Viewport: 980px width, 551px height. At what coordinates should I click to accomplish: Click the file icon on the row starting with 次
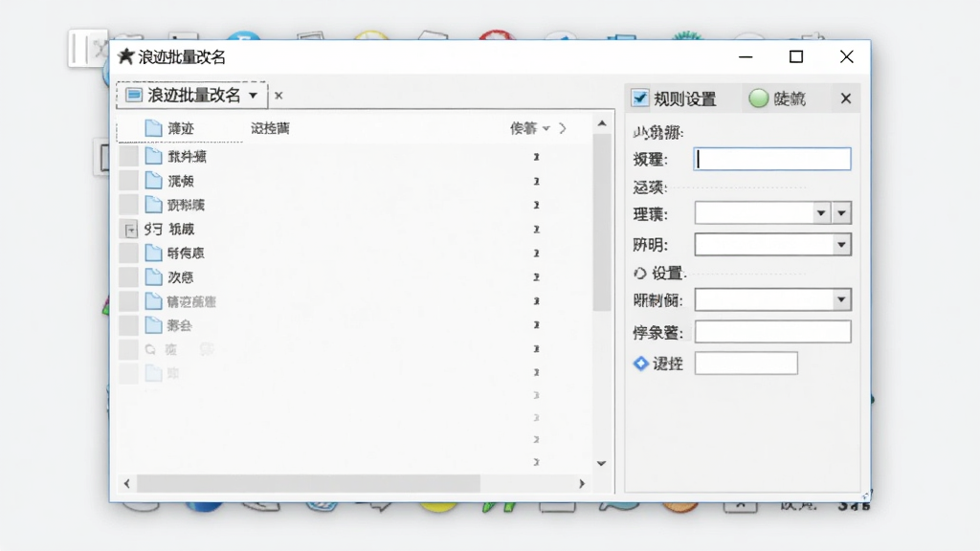pyautogui.click(x=153, y=276)
